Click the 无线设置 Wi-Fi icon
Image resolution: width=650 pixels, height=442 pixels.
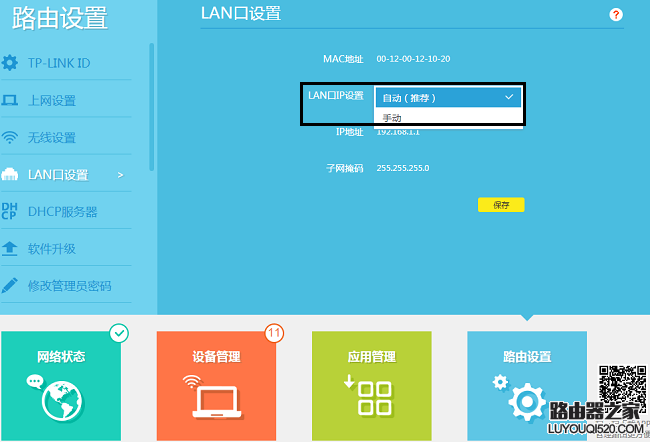pos(10,137)
